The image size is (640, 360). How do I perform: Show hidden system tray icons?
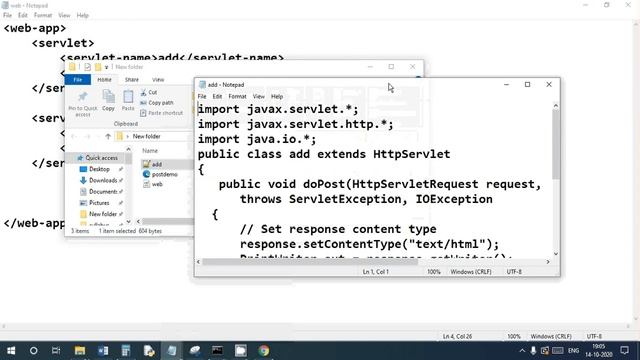[522, 350]
